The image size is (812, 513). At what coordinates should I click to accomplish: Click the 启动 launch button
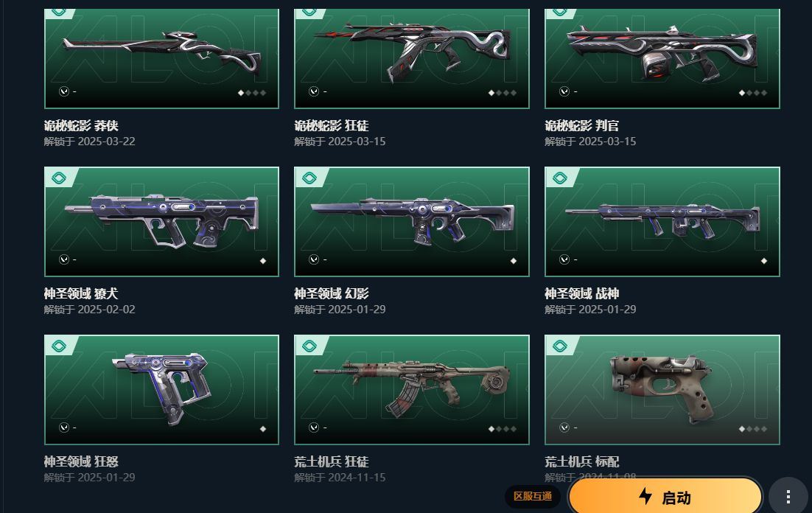[665, 497]
